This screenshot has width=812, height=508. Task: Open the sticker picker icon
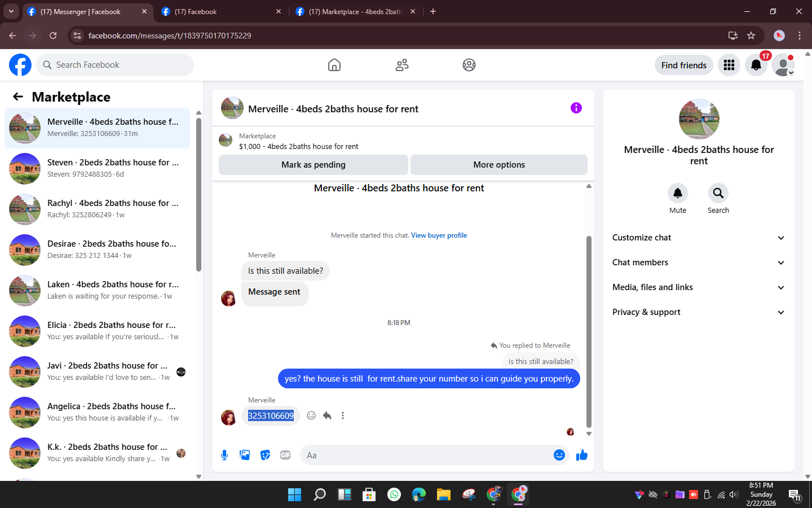tap(265, 455)
